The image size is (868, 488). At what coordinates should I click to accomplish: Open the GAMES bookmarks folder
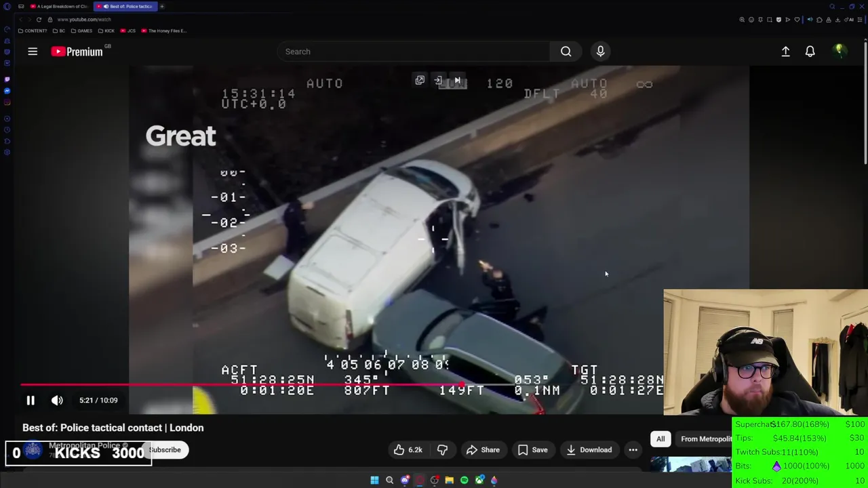pos(81,30)
